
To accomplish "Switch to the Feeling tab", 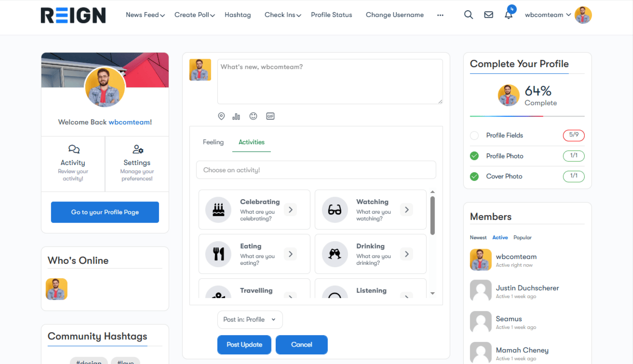I will [x=213, y=142].
